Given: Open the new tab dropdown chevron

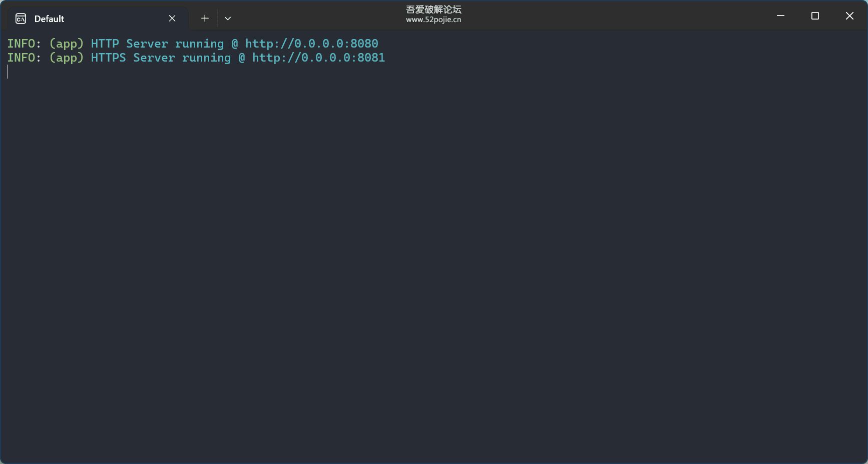Looking at the screenshot, I should (228, 19).
